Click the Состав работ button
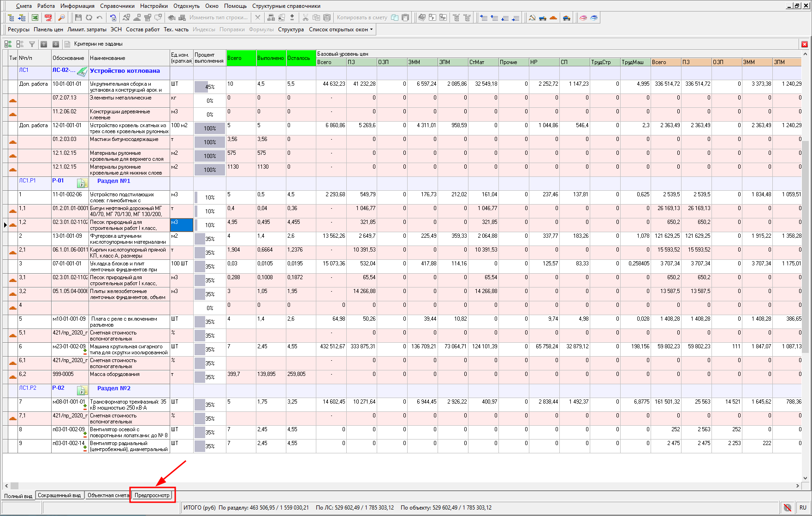 [142, 29]
